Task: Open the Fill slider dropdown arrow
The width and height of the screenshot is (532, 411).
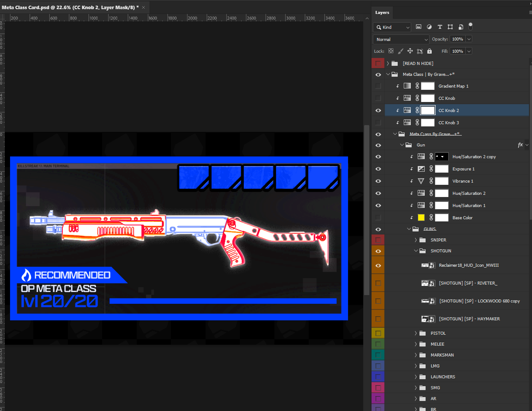Action: coord(469,51)
